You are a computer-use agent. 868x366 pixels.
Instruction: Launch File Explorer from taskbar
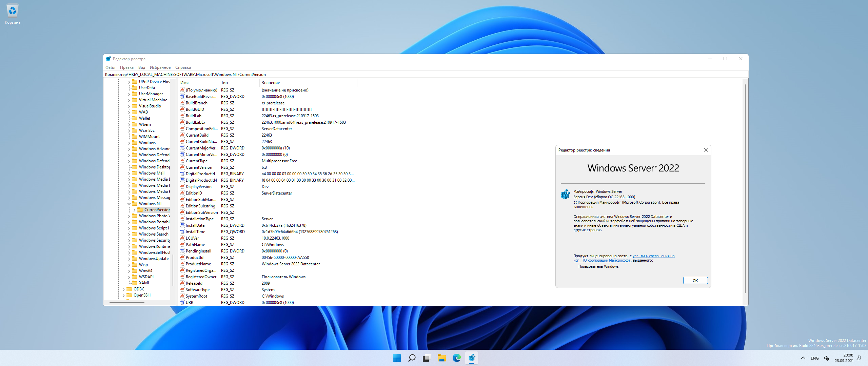click(x=441, y=358)
